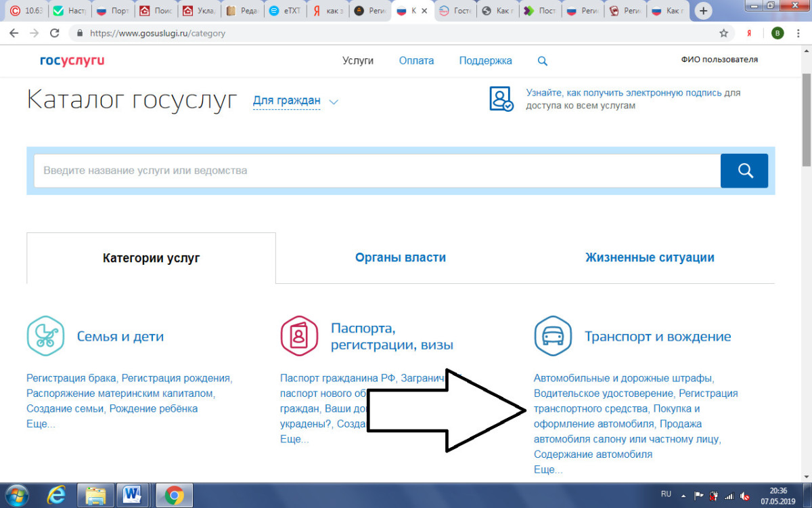
Task: Switch to the Жизненные ситуации tab
Action: click(x=649, y=257)
